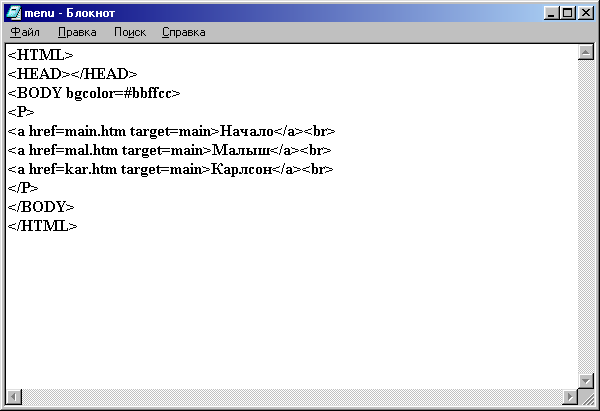Open the Правка menu
Screen dimensions: 600x411
[77, 32]
